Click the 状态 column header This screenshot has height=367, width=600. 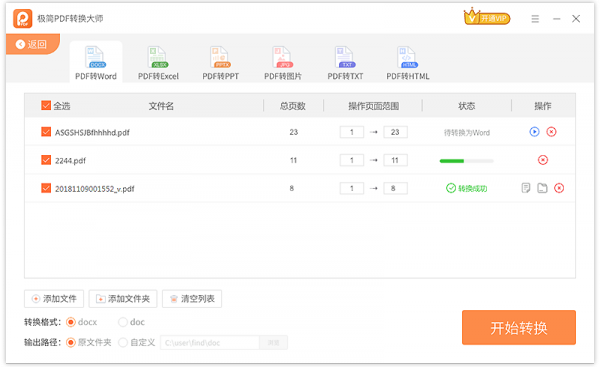tap(466, 106)
